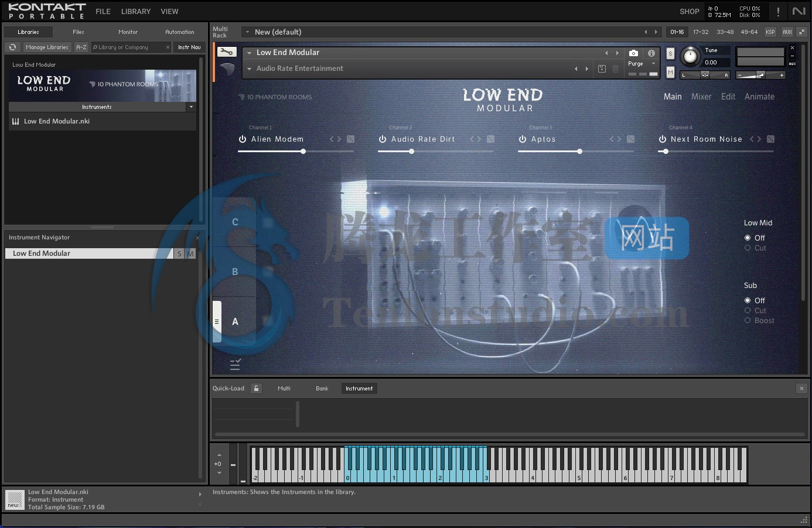Open Audio Rate Entertainment snapshot dropdown
Viewport: 812px width, 528px height.
249,68
